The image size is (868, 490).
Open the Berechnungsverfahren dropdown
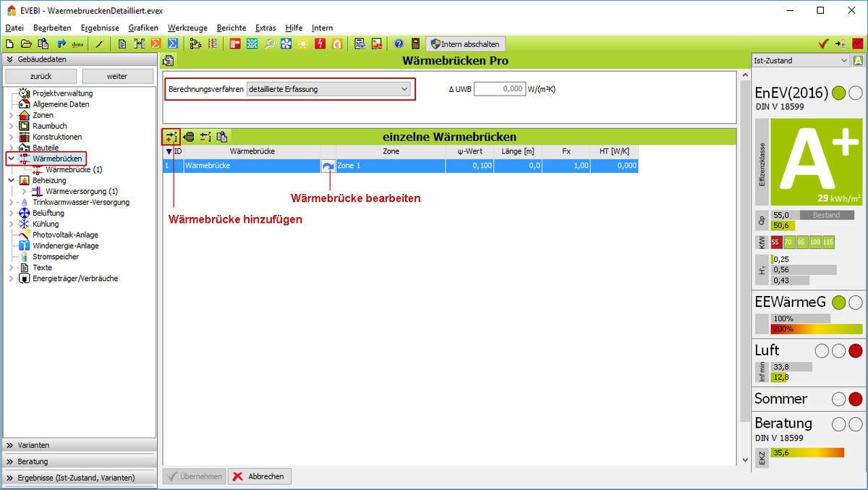(x=328, y=89)
